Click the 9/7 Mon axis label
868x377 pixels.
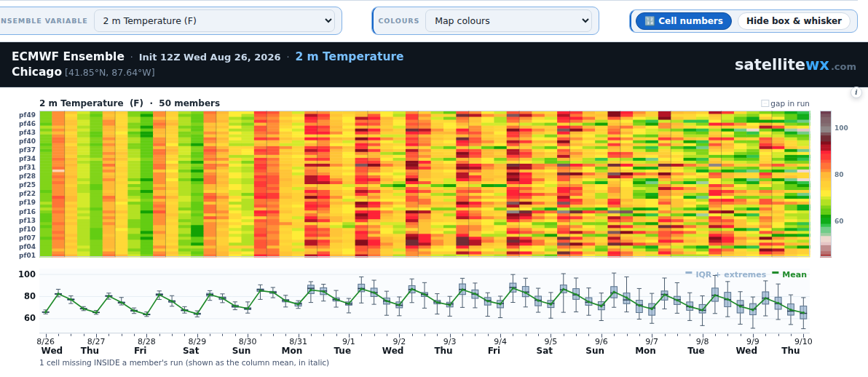click(647, 346)
